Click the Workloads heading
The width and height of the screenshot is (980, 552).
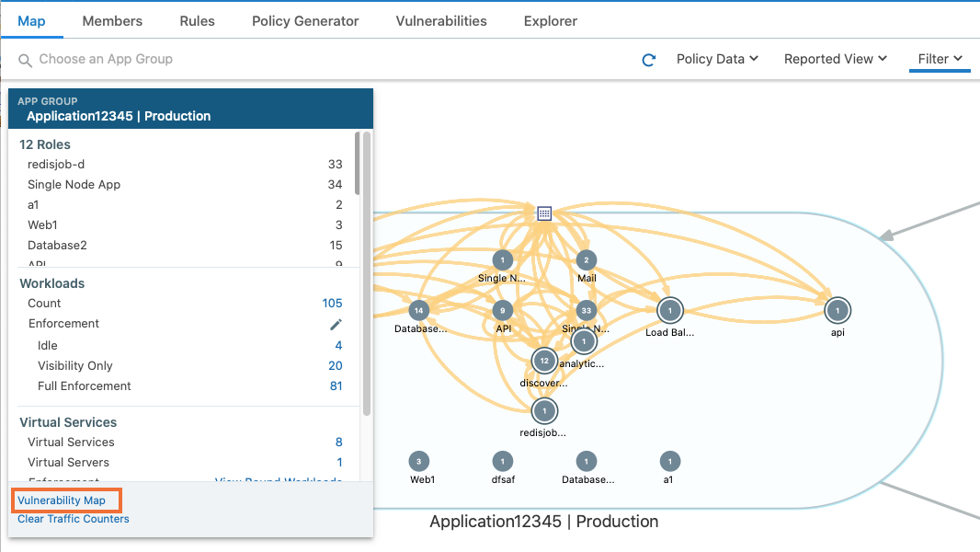pos(51,283)
